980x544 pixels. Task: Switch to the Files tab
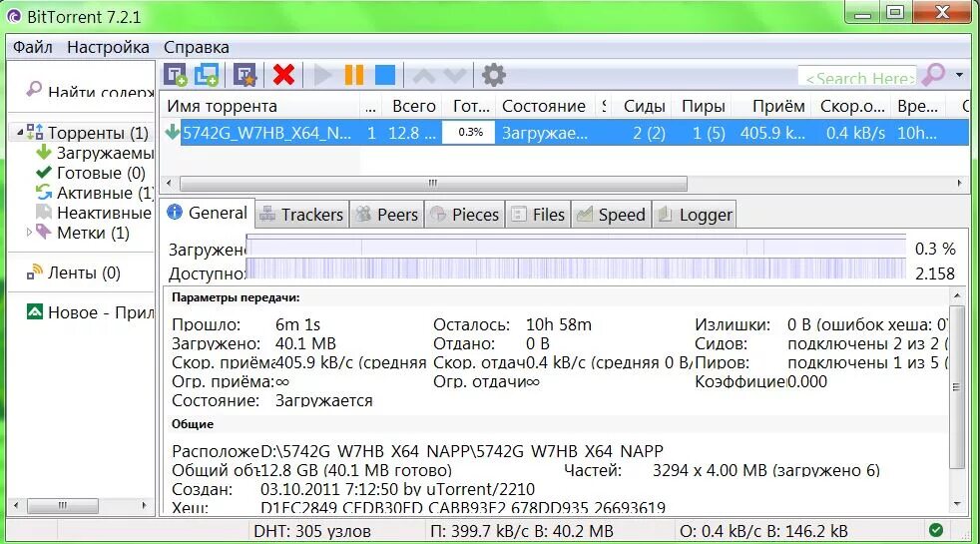(538, 215)
